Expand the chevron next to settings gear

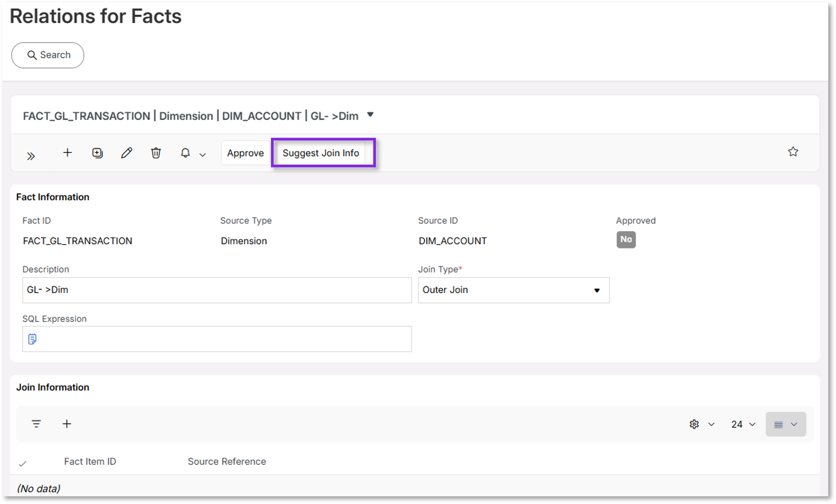tap(711, 425)
